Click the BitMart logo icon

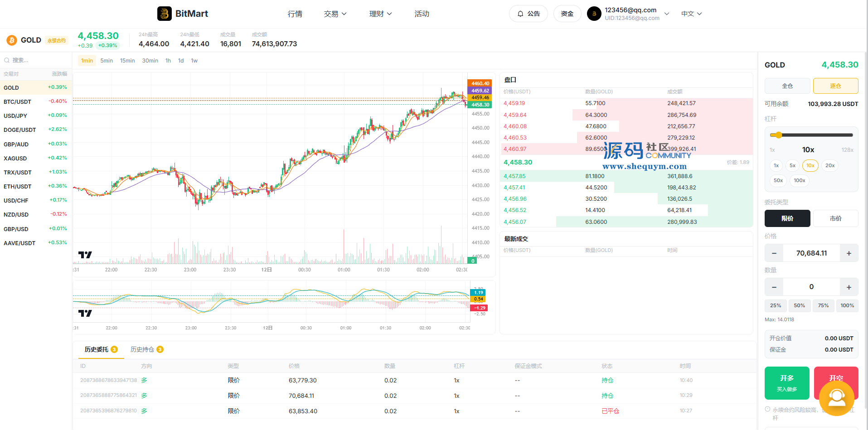[164, 14]
